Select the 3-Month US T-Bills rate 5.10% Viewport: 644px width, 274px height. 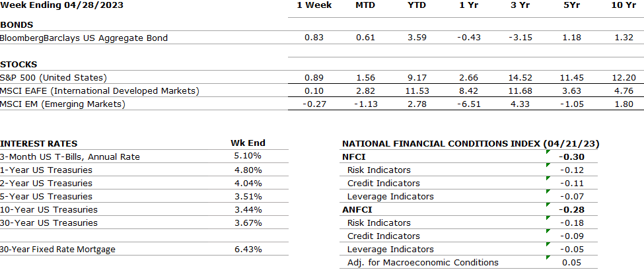[x=248, y=156]
